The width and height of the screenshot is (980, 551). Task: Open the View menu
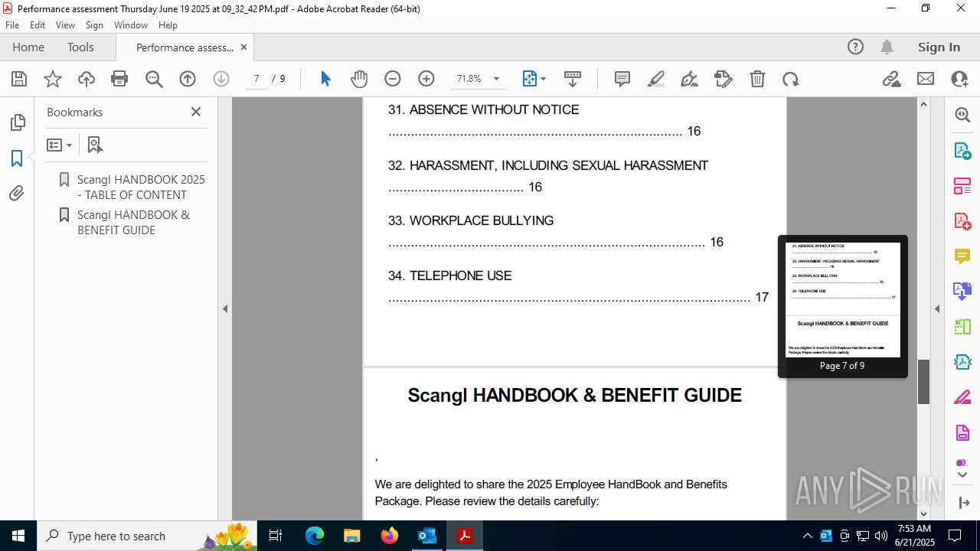(x=66, y=24)
